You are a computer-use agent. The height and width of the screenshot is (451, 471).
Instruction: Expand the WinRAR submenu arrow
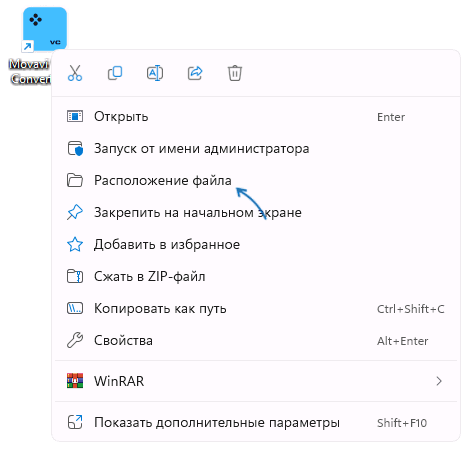439,381
